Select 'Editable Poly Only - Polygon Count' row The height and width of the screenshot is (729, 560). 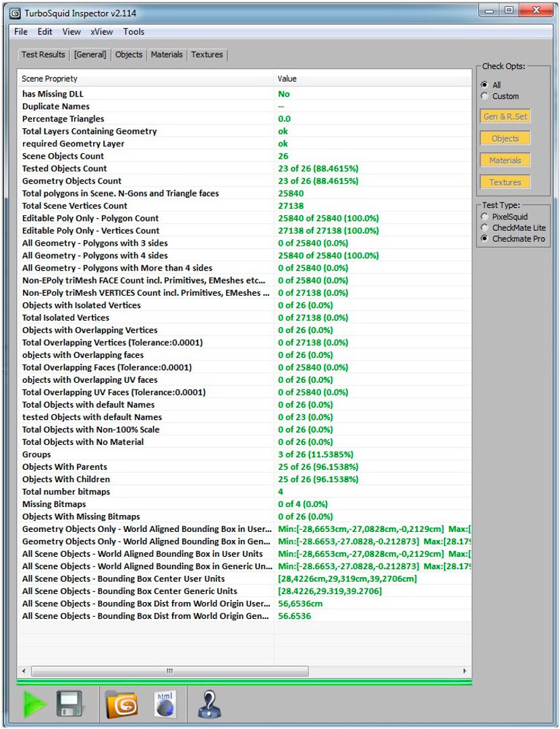pyautogui.click(x=244, y=218)
